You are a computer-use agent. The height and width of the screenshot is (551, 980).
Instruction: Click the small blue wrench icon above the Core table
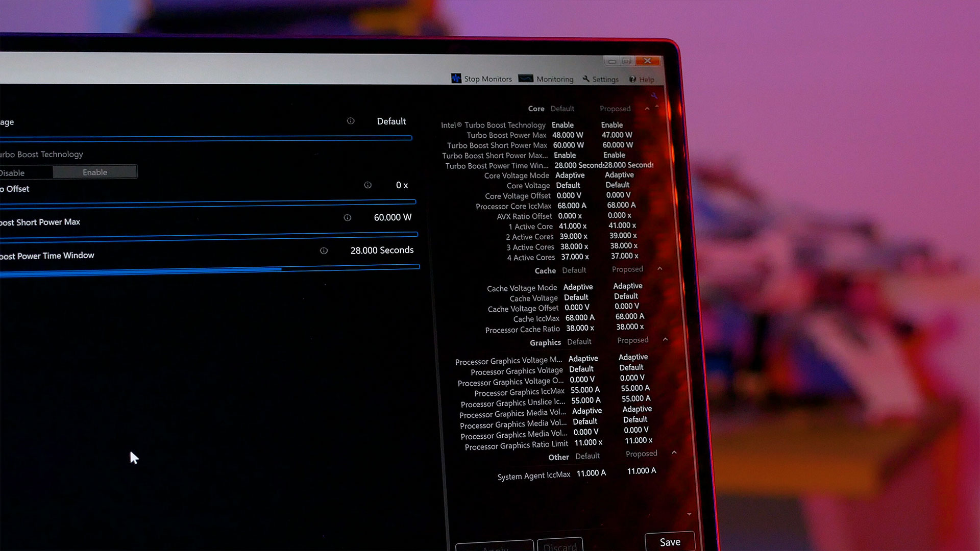click(x=654, y=95)
